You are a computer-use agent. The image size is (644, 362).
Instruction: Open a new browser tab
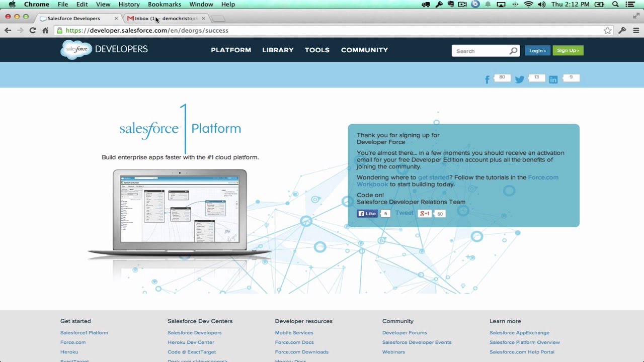pyautogui.click(x=218, y=19)
